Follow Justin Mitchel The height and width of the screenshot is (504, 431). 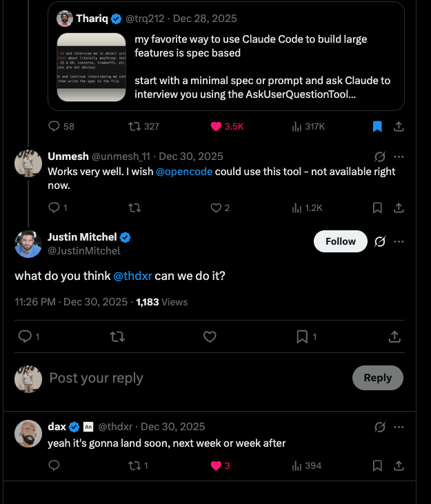click(340, 241)
